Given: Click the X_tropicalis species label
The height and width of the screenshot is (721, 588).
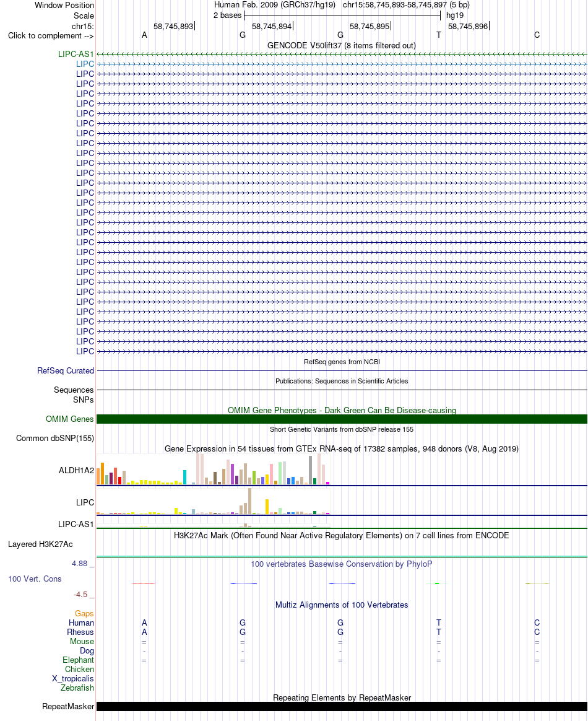Looking at the screenshot, I should 73,679.
